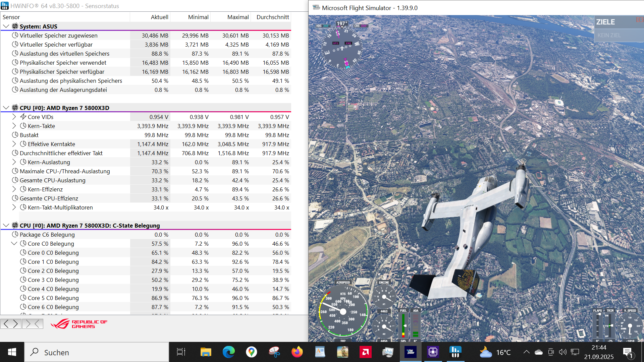The image size is (644, 362).
Task: Open the weather widget showing 16°C
Action: click(494, 352)
